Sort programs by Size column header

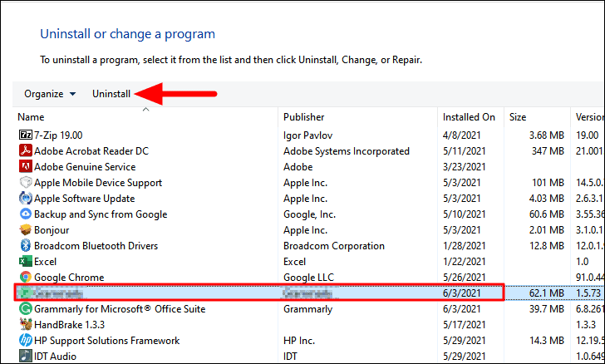point(518,117)
